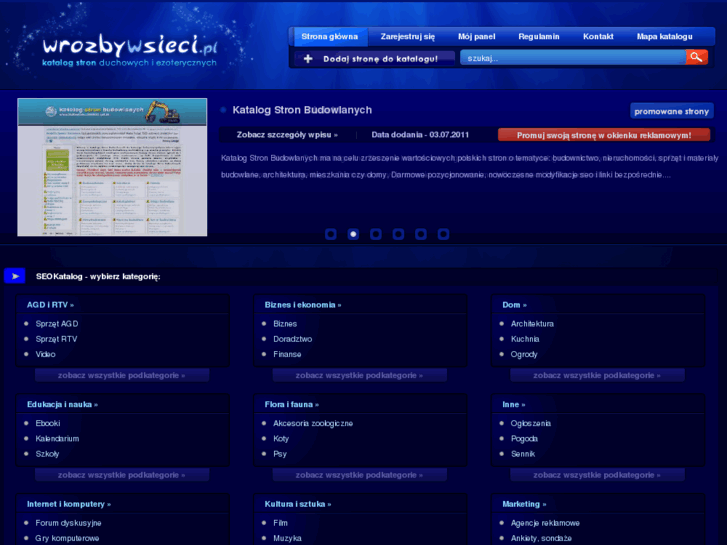The width and height of the screenshot is (727, 545).
Task: Expand all subcategories under Inne
Action: 597,475
